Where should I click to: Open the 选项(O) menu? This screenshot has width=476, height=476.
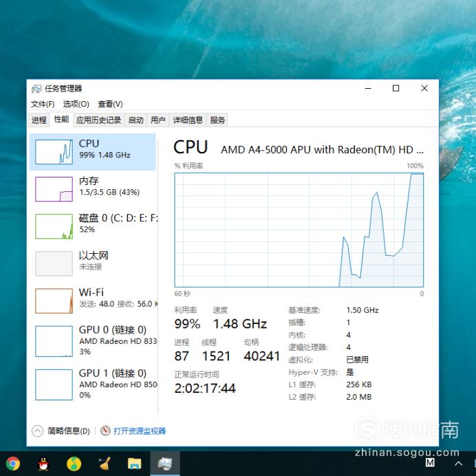76,104
